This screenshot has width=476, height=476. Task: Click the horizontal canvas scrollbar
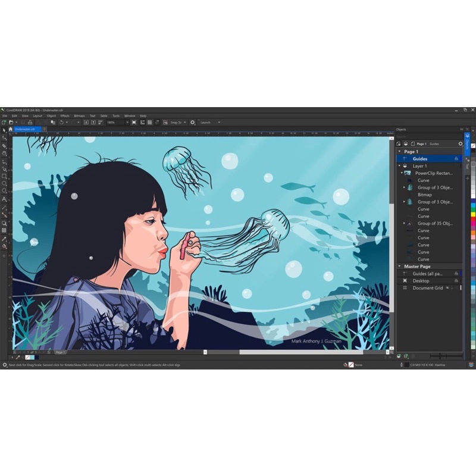coord(296,352)
